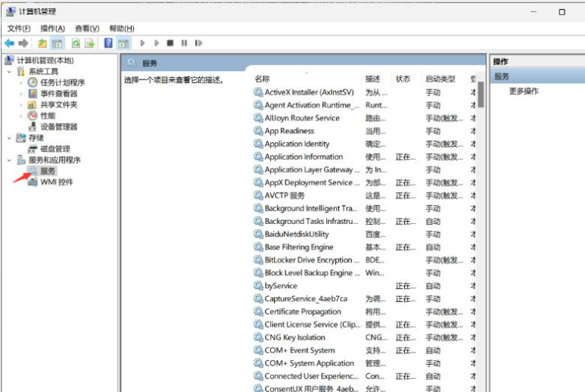The height and width of the screenshot is (392, 585).
Task: Click the Stop service square icon
Action: [x=170, y=43]
